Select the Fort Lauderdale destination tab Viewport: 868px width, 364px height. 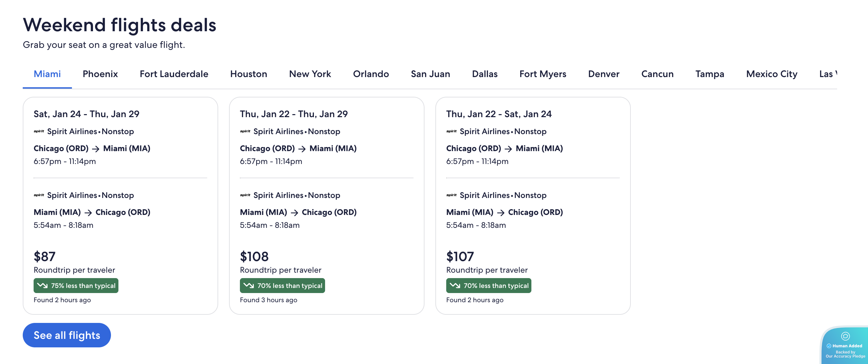tap(174, 74)
